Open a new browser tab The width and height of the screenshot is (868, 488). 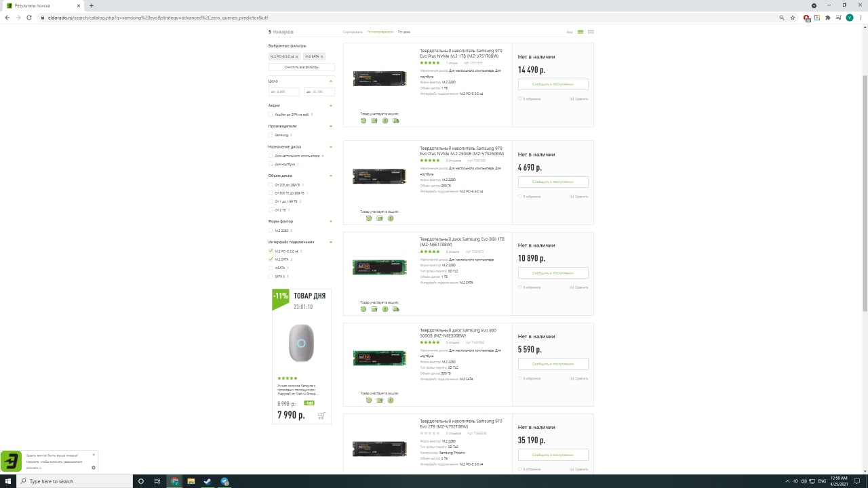92,5
